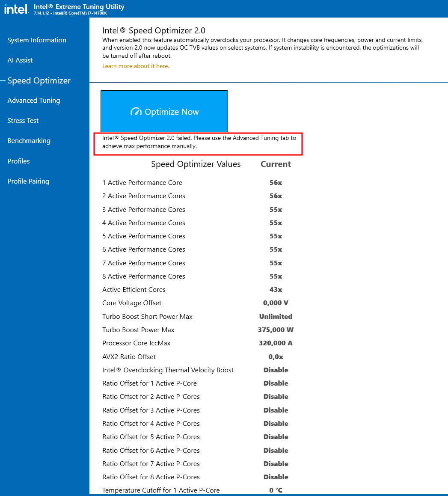Click the Turbo Boost Power Max value
This screenshot has height=496, width=448.
(x=276, y=330)
